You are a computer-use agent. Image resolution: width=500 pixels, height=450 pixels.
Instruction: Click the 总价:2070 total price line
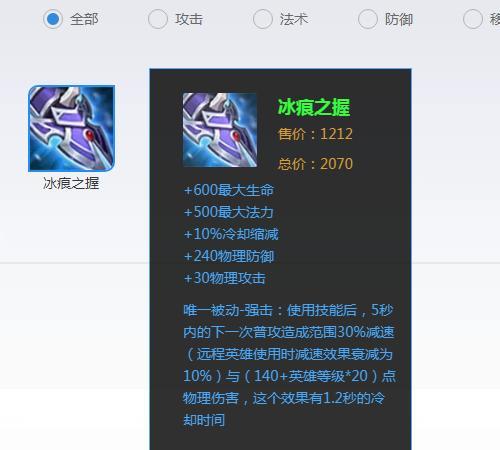315,164
